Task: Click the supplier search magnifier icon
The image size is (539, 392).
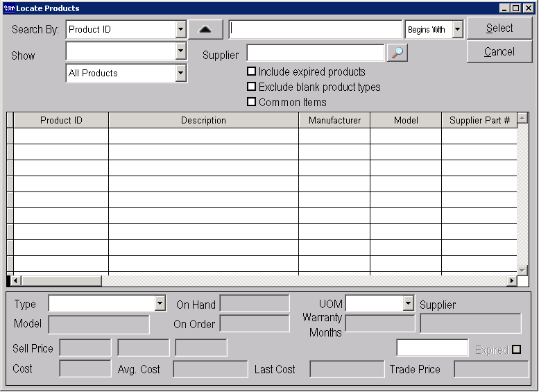Action: (x=397, y=53)
